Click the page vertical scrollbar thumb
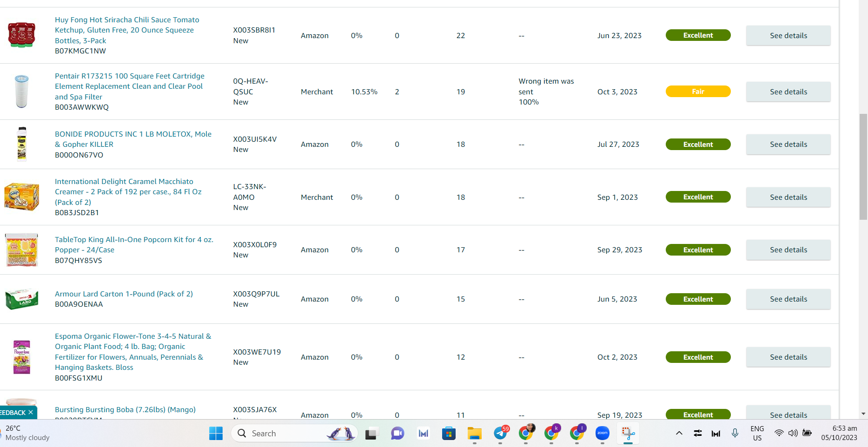Viewport: 868px width, 447px height. click(863, 166)
